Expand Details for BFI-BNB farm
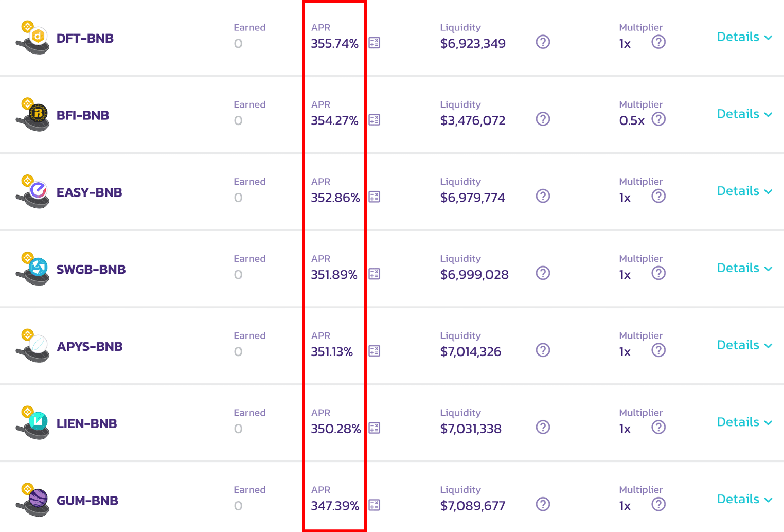The height and width of the screenshot is (532, 784). (744, 114)
